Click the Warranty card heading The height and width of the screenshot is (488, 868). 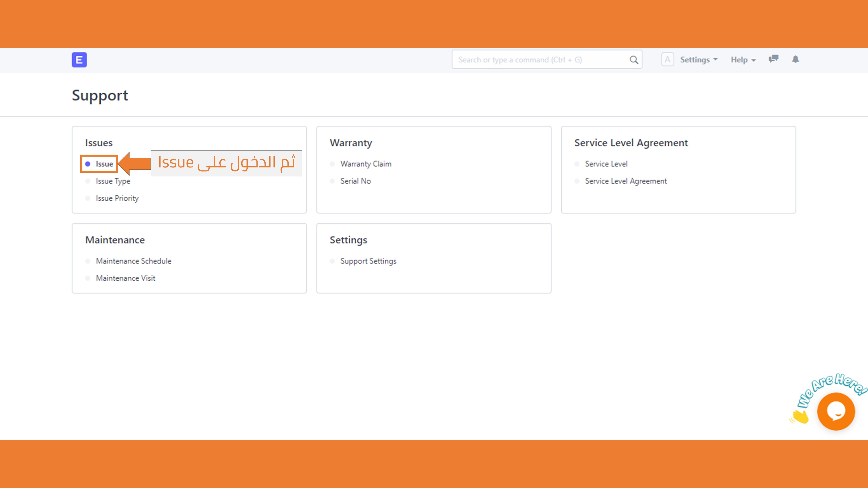(351, 143)
